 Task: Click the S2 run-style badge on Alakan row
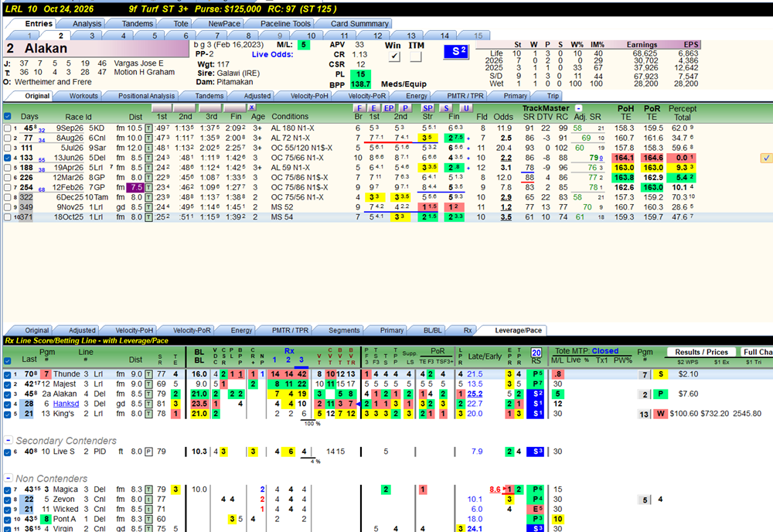(x=536, y=394)
